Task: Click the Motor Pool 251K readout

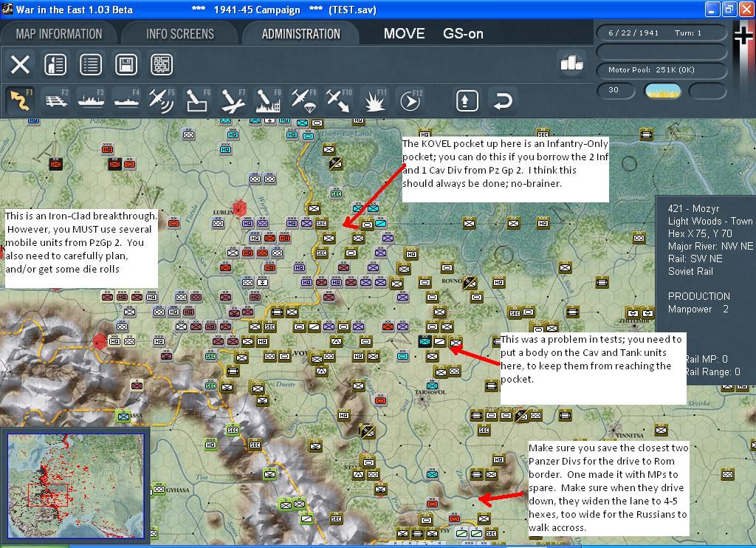Action: pyautogui.click(x=661, y=70)
